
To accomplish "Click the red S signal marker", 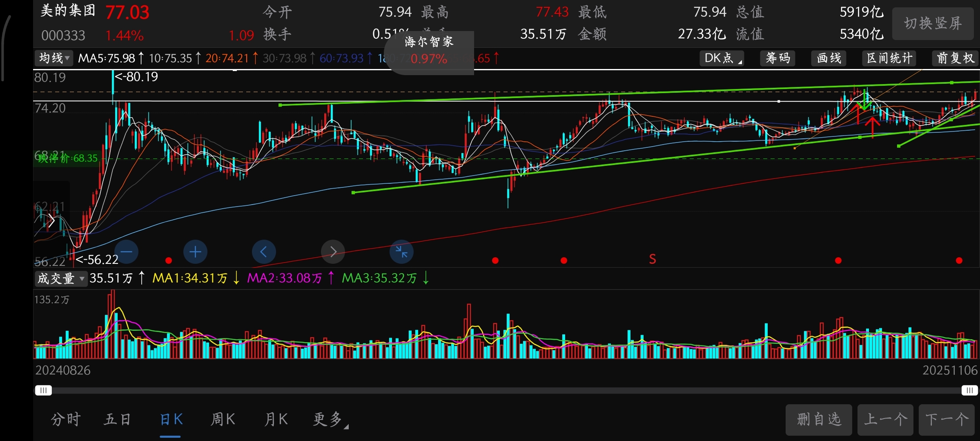I will coord(653,259).
